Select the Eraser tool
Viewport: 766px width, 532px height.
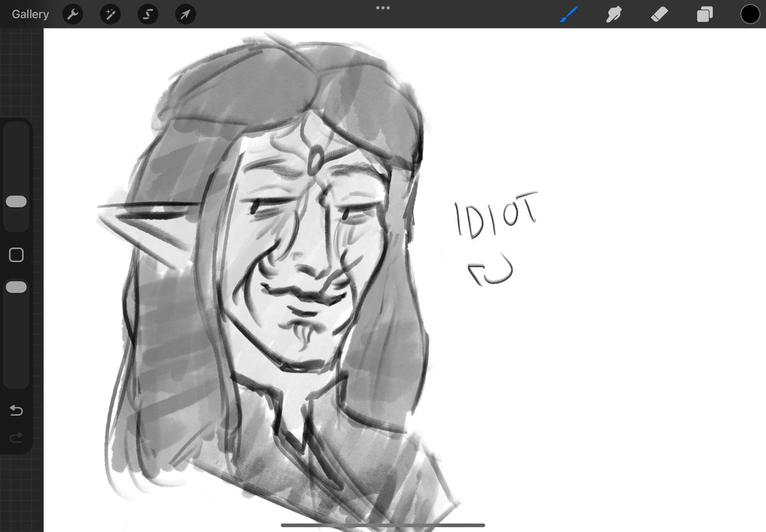tap(659, 14)
